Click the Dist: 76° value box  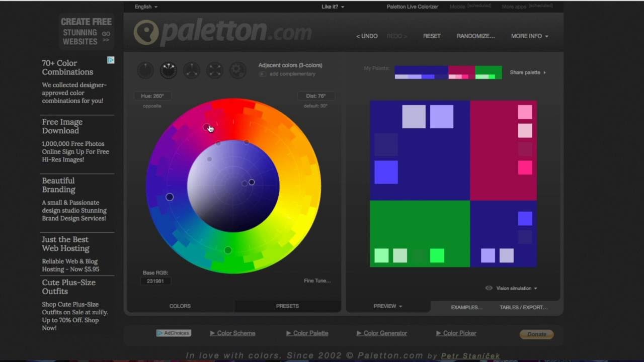pos(316,96)
